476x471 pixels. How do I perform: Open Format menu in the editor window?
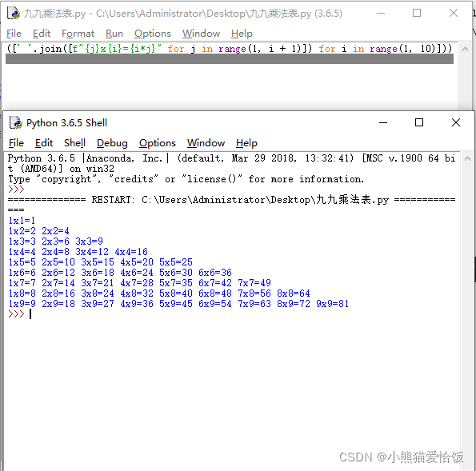(x=78, y=34)
